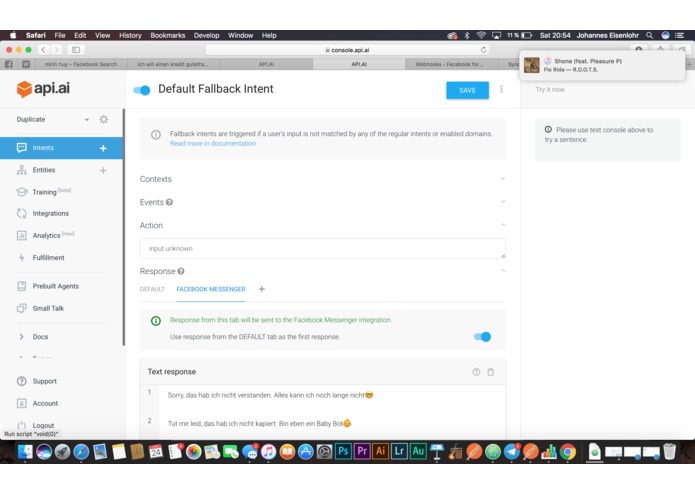Image resolution: width=695 pixels, height=494 pixels.
Task: Switch to minh huy Facebook Search tab
Action: [x=81, y=64]
